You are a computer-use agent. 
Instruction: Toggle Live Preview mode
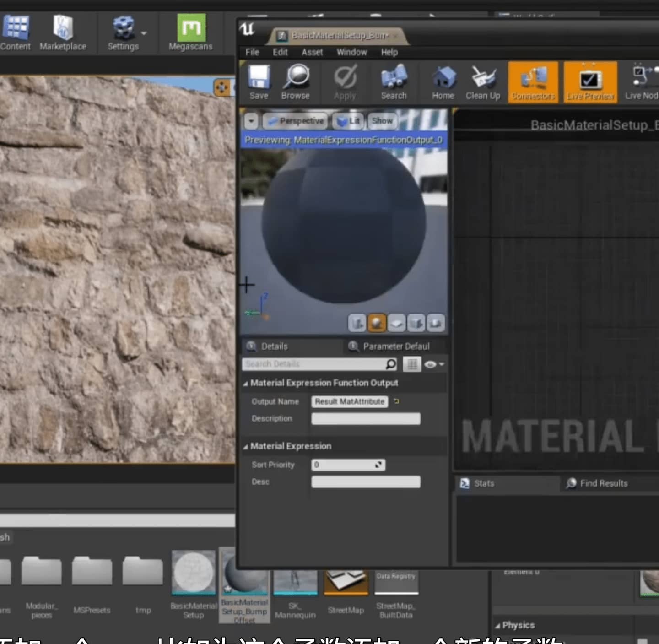click(590, 82)
